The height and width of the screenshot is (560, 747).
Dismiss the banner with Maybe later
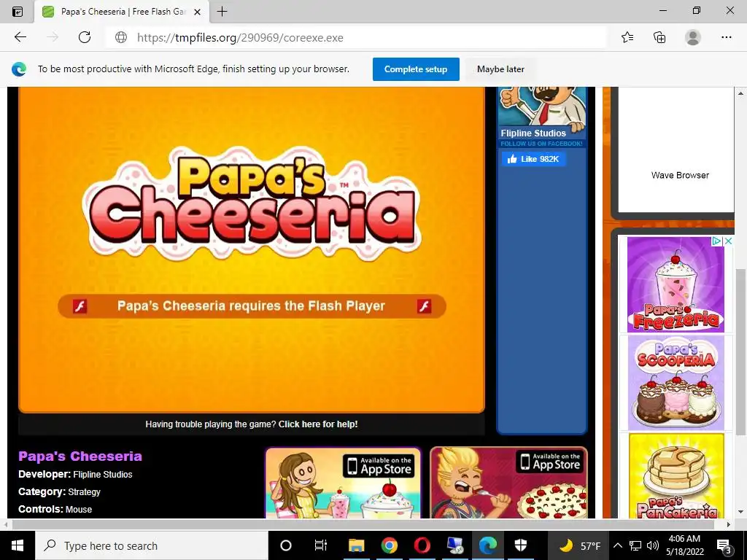(x=500, y=69)
